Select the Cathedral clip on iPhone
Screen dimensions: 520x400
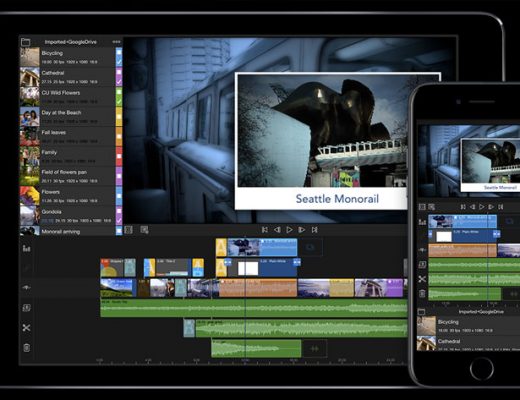[469, 343]
